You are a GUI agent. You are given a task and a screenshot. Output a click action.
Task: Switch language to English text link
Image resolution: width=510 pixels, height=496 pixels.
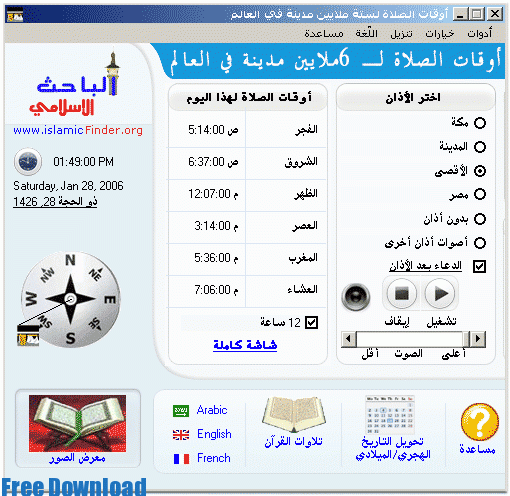(214, 434)
